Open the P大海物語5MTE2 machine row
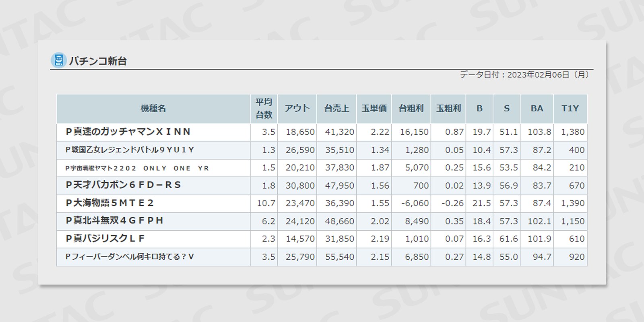644x322 pixels. (x=322, y=203)
